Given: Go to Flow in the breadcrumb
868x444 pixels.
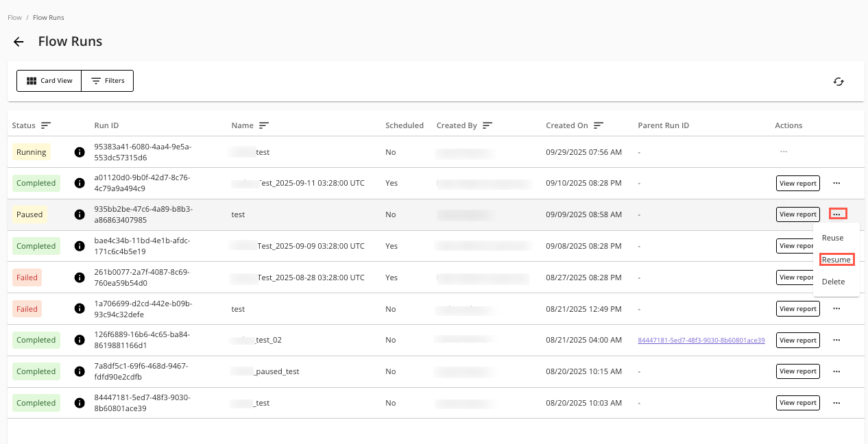Looking at the screenshot, I should 14,17.
